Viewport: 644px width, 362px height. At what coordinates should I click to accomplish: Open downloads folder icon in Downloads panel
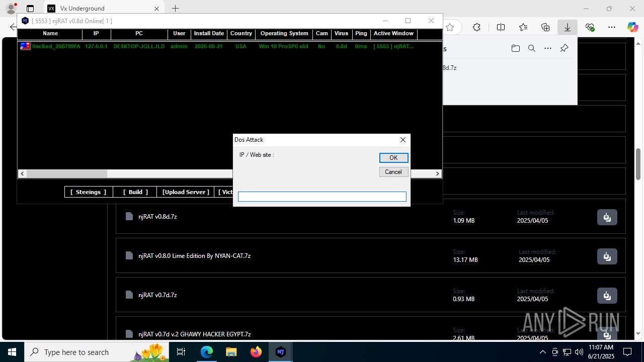point(516,48)
